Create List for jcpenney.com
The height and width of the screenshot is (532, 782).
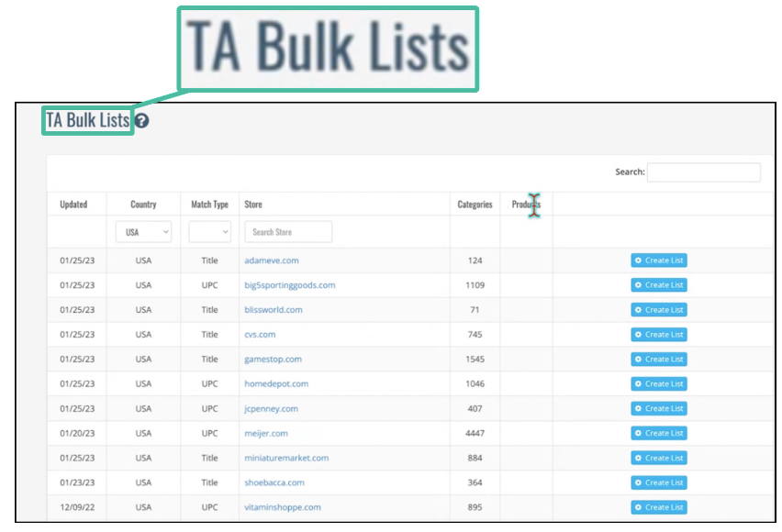tap(659, 408)
